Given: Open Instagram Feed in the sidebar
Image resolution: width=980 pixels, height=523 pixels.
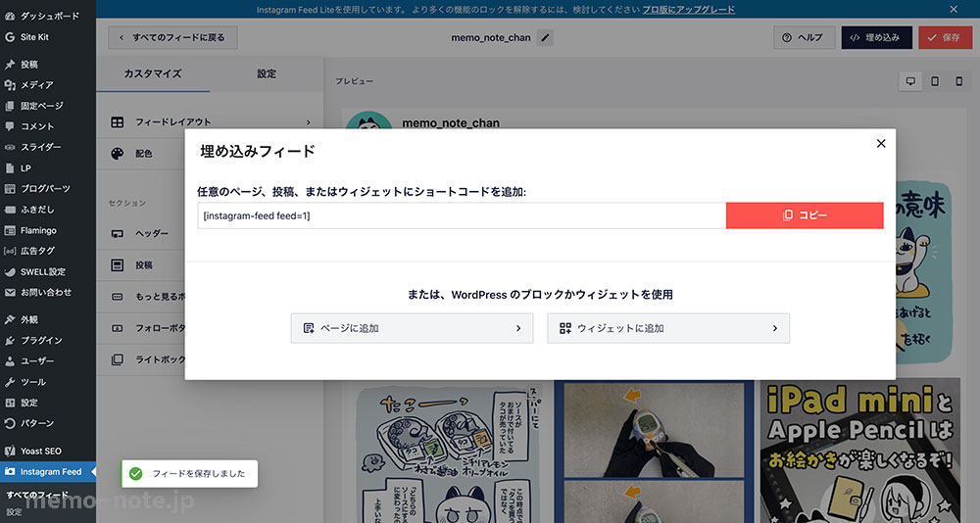Looking at the screenshot, I should (x=48, y=472).
